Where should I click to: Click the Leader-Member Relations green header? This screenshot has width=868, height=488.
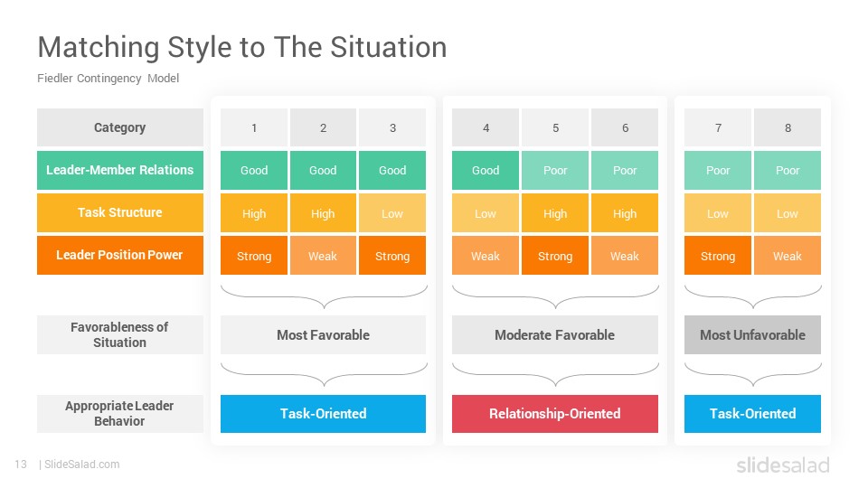[x=120, y=171]
